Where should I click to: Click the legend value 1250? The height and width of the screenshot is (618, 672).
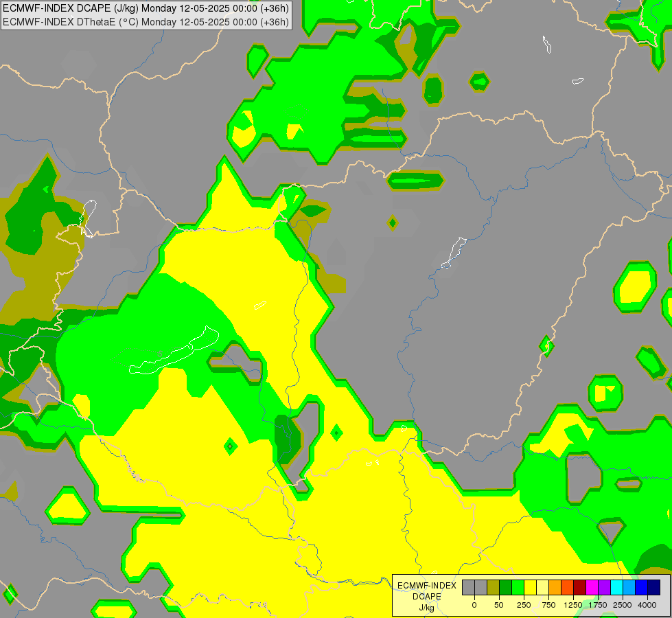click(x=573, y=605)
